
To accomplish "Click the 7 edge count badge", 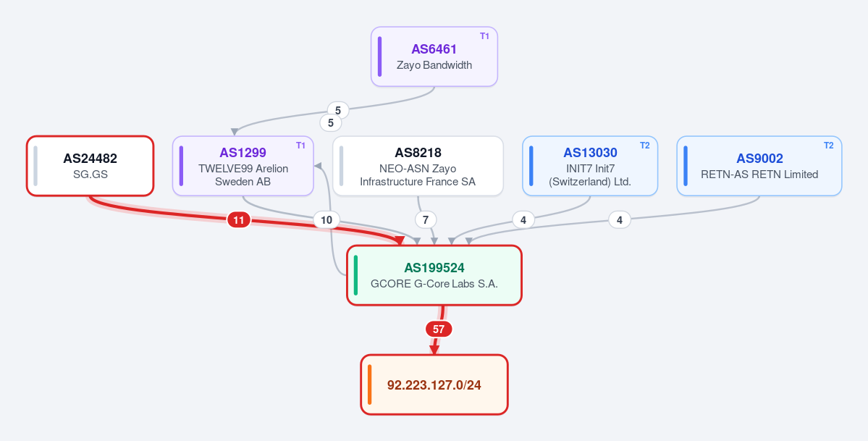I will click(x=426, y=220).
